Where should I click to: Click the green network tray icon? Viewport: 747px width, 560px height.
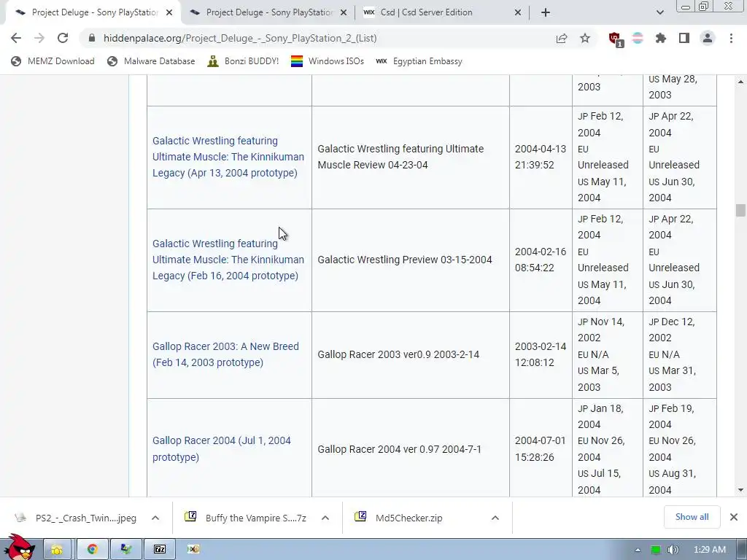tap(656, 550)
